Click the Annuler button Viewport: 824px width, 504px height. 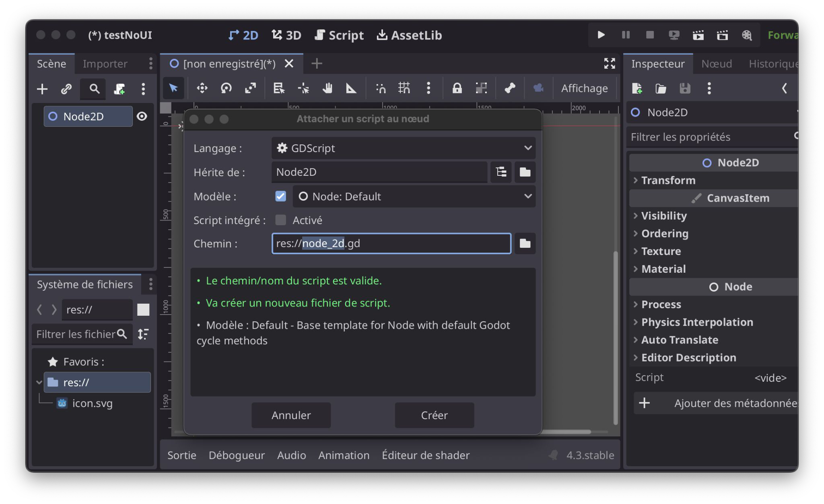click(x=291, y=415)
